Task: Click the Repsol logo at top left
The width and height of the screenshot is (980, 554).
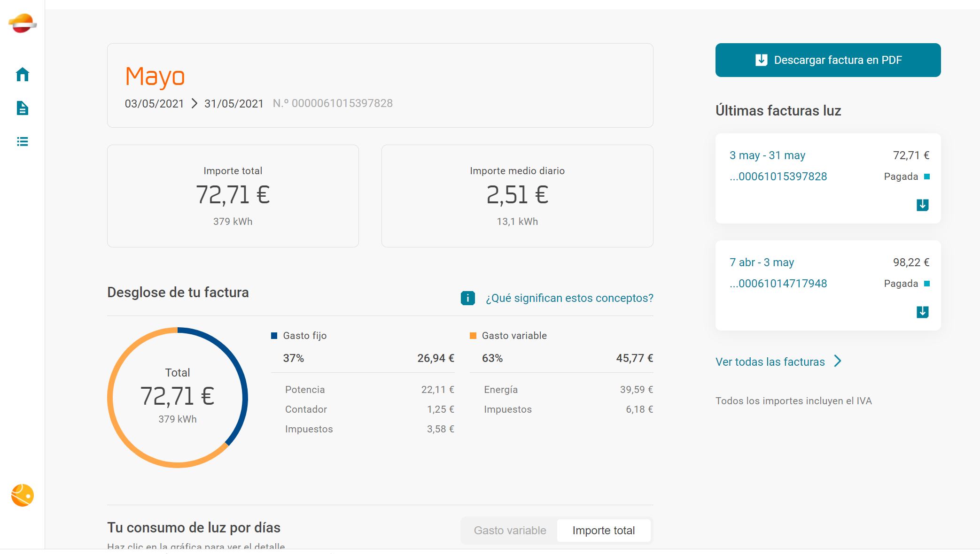Action: tap(22, 23)
